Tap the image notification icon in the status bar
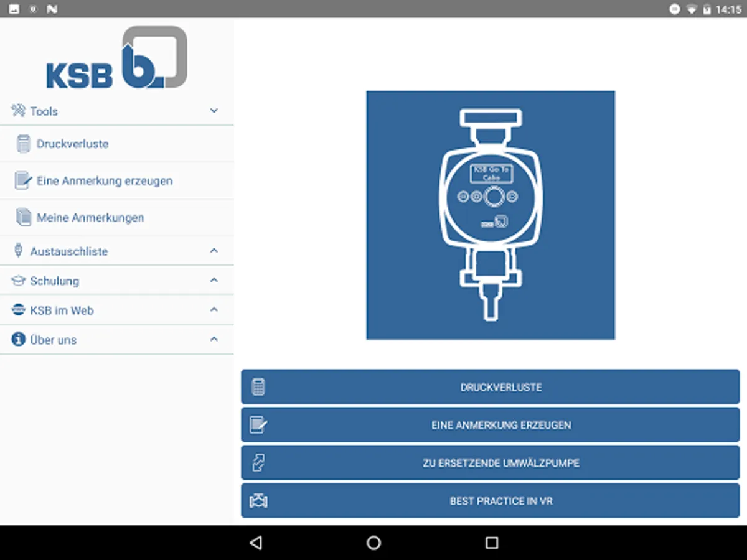747x560 pixels. 14,9
